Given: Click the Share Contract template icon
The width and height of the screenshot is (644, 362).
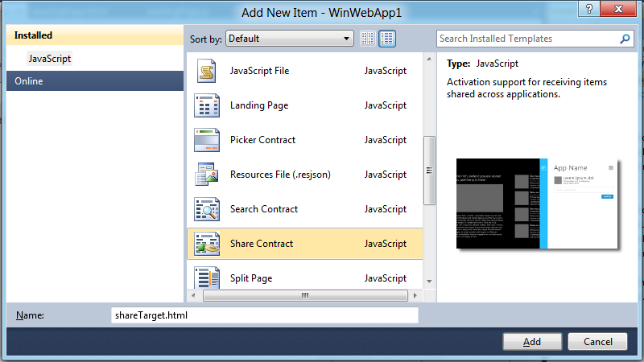Looking at the screenshot, I should [x=207, y=245].
